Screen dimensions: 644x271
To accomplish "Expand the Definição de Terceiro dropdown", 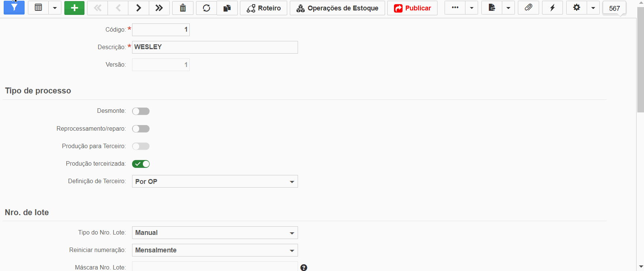I will click(215, 181).
